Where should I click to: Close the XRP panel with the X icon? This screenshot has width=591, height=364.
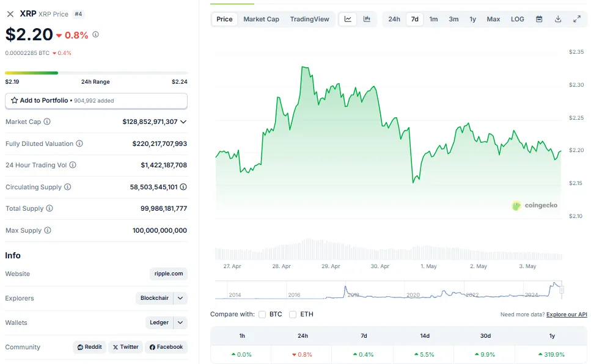coord(10,14)
